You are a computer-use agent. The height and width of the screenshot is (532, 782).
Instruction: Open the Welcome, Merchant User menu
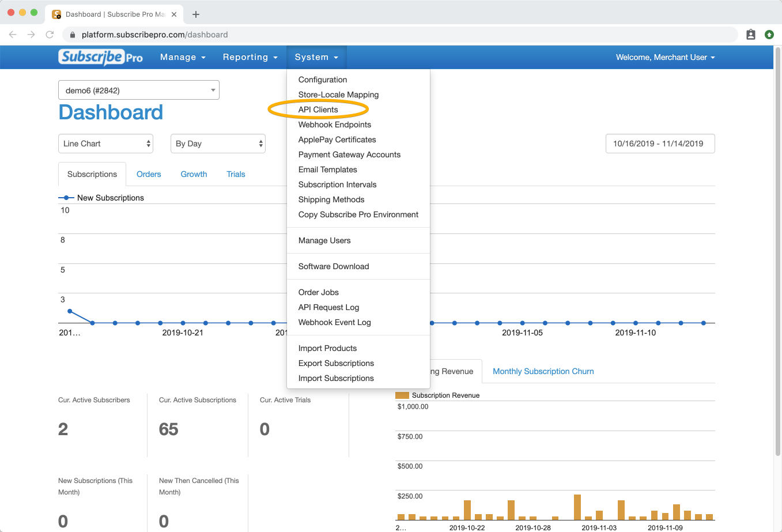click(x=665, y=57)
